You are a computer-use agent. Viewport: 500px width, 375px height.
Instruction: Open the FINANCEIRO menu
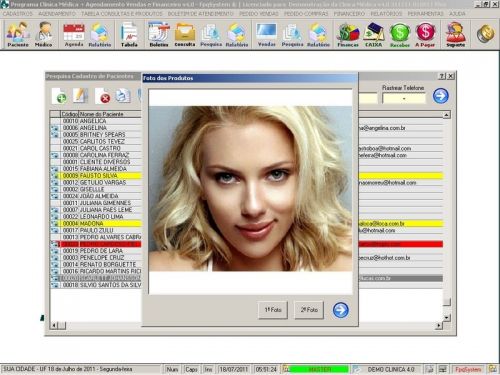coord(349,14)
